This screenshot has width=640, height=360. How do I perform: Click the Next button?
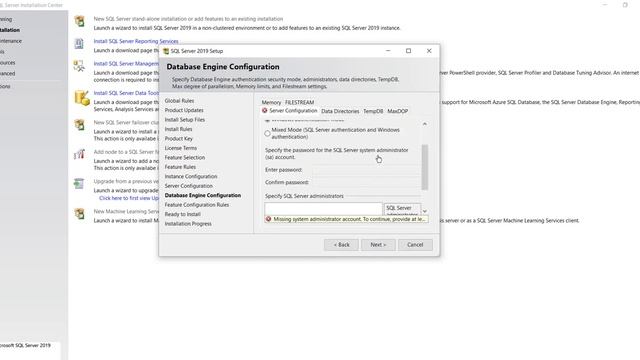378,245
